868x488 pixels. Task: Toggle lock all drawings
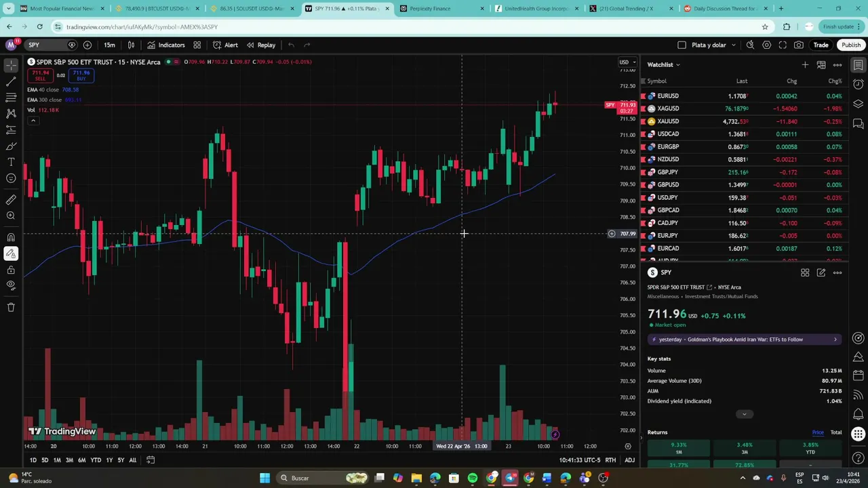pyautogui.click(x=11, y=270)
